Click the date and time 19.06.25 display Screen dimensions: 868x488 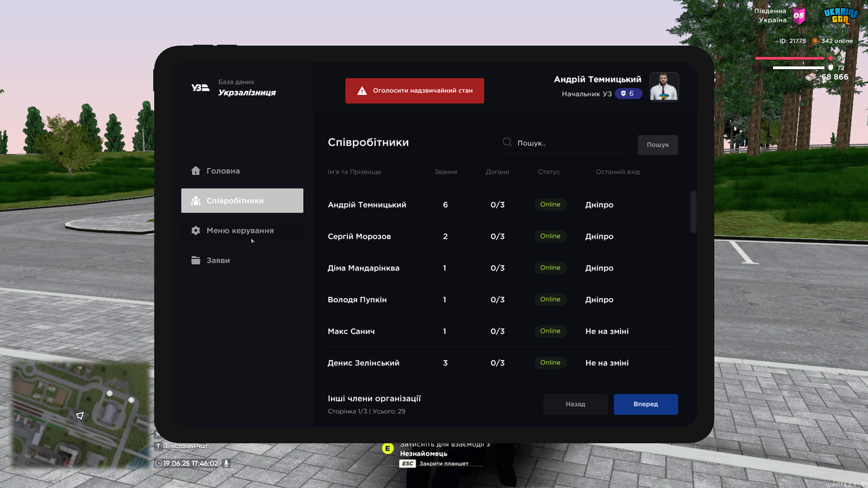pos(186,464)
